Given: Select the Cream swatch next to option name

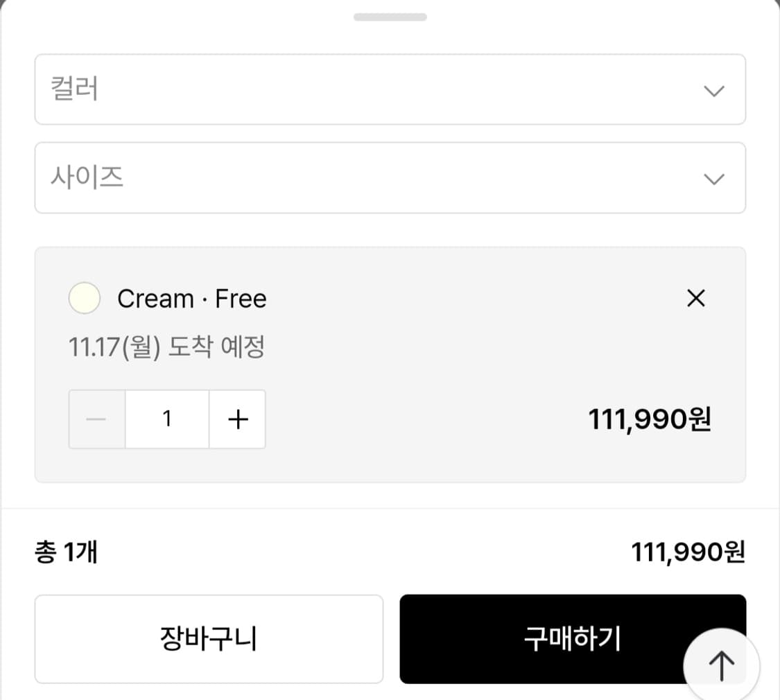Looking at the screenshot, I should pyautogui.click(x=84, y=298).
